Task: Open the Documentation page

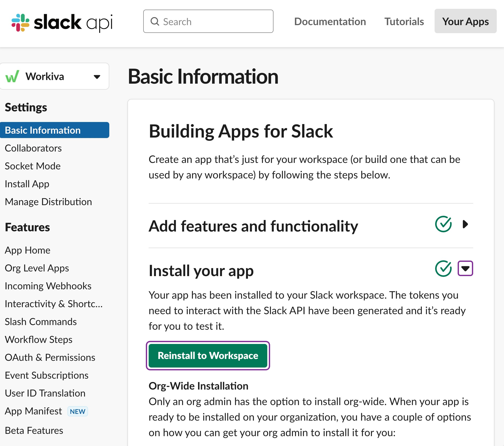Action: (x=330, y=21)
